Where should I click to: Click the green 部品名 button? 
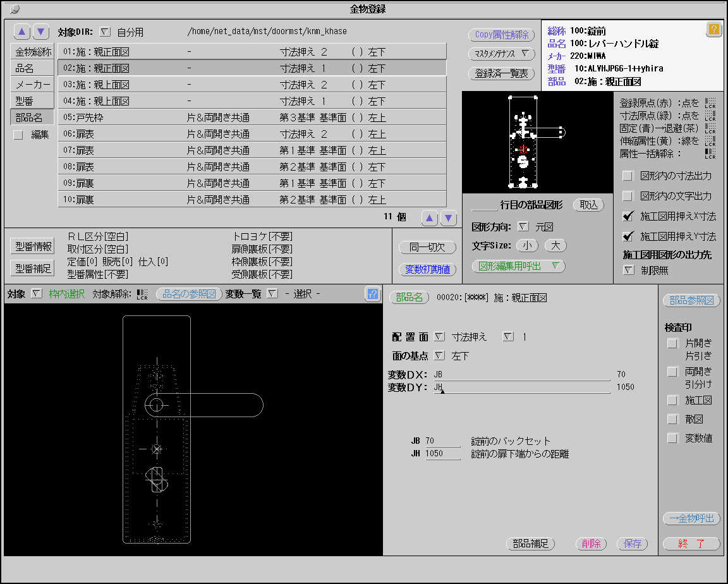(x=409, y=298)
